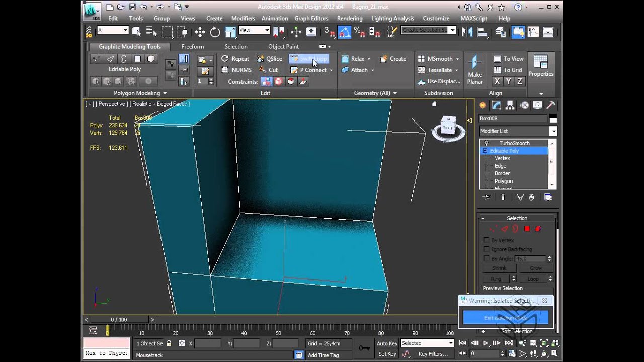The height and width of the screenshot is (362, 644).
Task: Enable the By Angle checkbox
Action: tap(486, 258)
